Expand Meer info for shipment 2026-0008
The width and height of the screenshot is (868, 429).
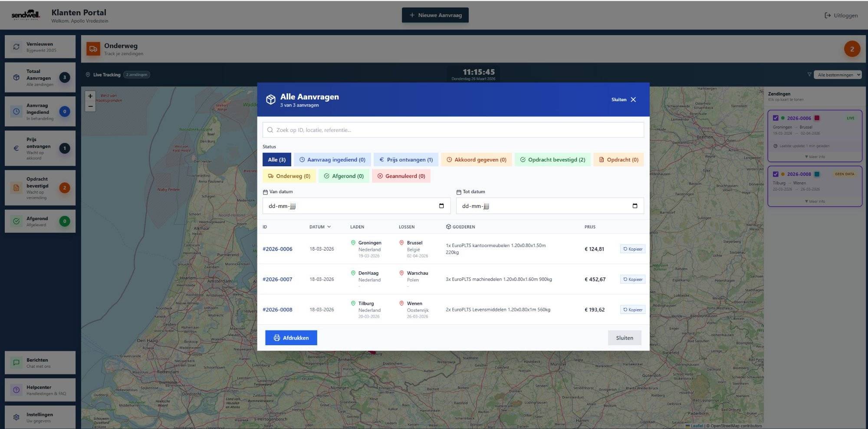coord(815,201)
